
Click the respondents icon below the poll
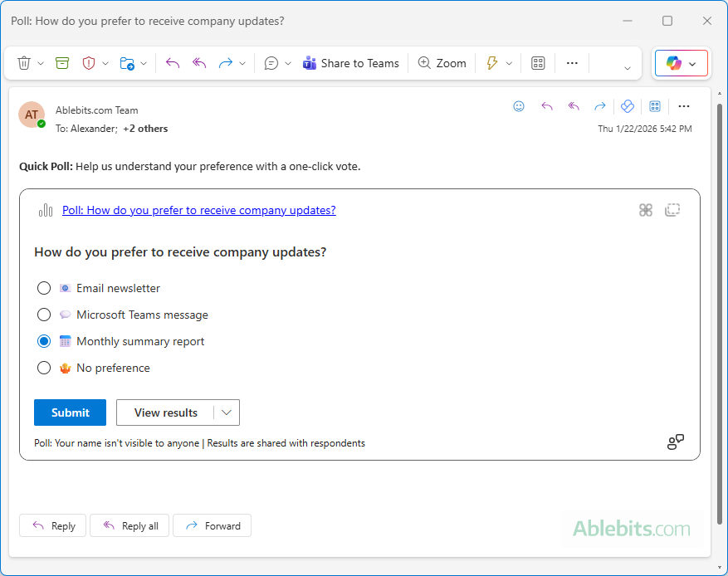point(675,442)
